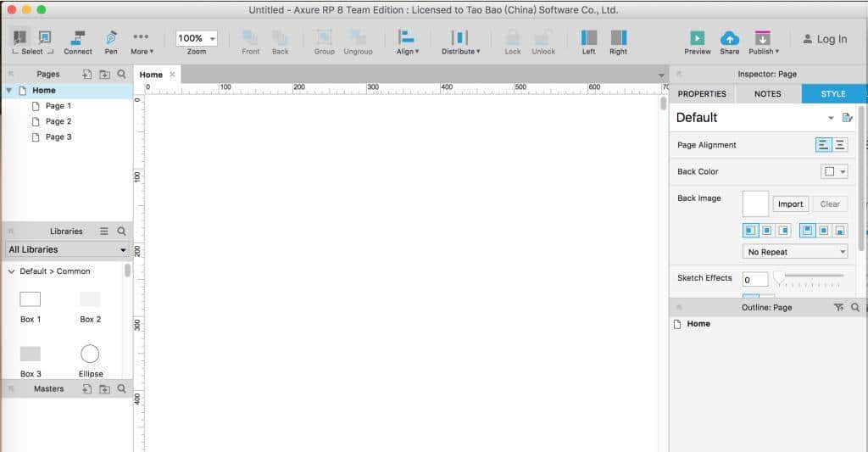
Task: Switch to the Properties tab
Action: (702, 94)
